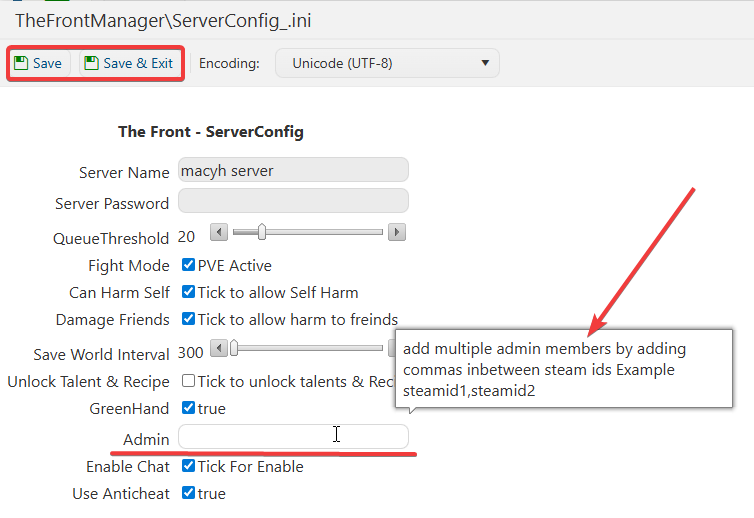
Task: Click the QueueThreshold label
Action: tap(111, 239)
